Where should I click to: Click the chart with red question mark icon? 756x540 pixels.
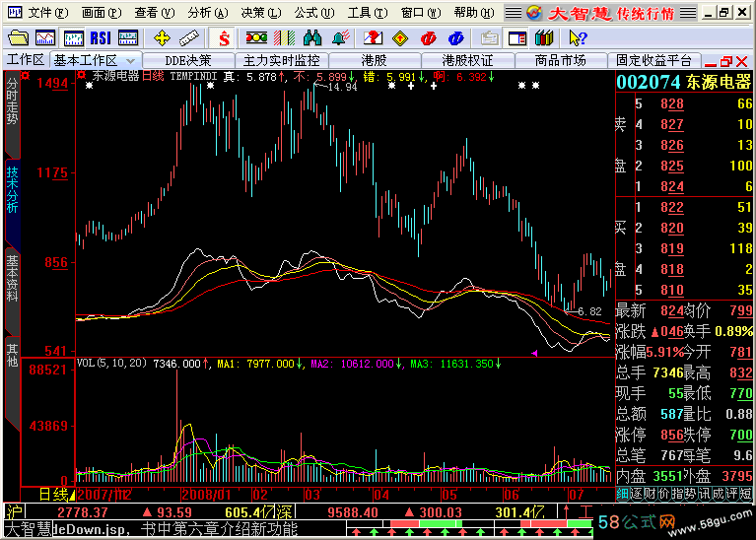tap(373, 37)
